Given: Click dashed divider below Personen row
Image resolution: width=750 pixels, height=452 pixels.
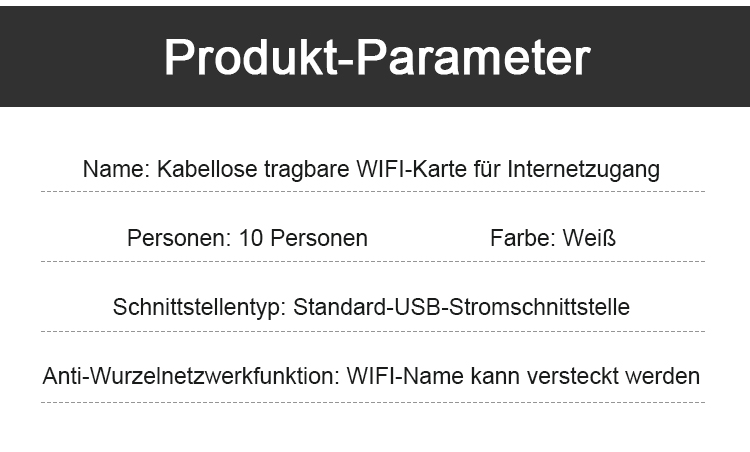Looking at the screenshot, I should (373, 262).
